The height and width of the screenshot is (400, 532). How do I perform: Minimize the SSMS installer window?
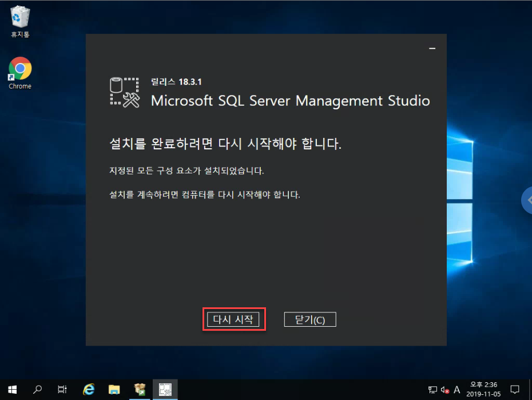pyautogui.click(x=432, y=49)
